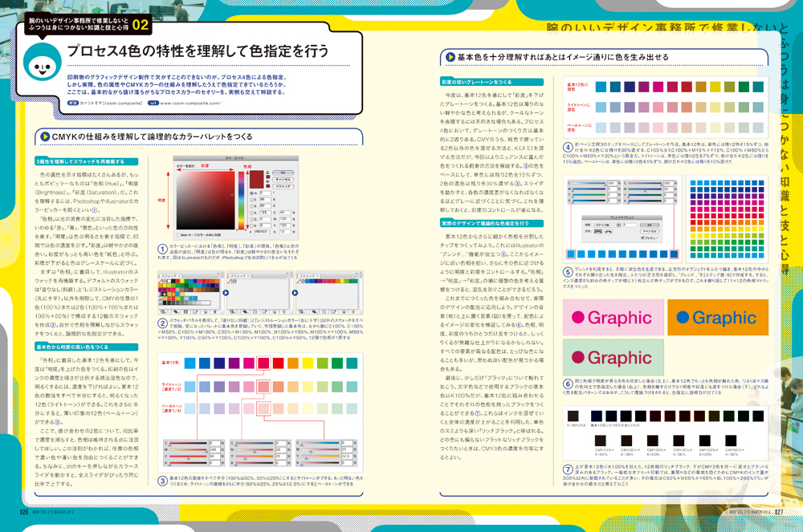Click the 11×12 hue matrix color grid
Viewport: 803px width, 532px height.
coord(728,218)
